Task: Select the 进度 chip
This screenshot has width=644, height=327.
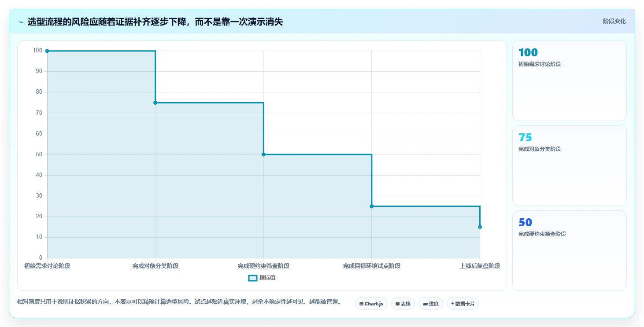Action: point(431,304)
